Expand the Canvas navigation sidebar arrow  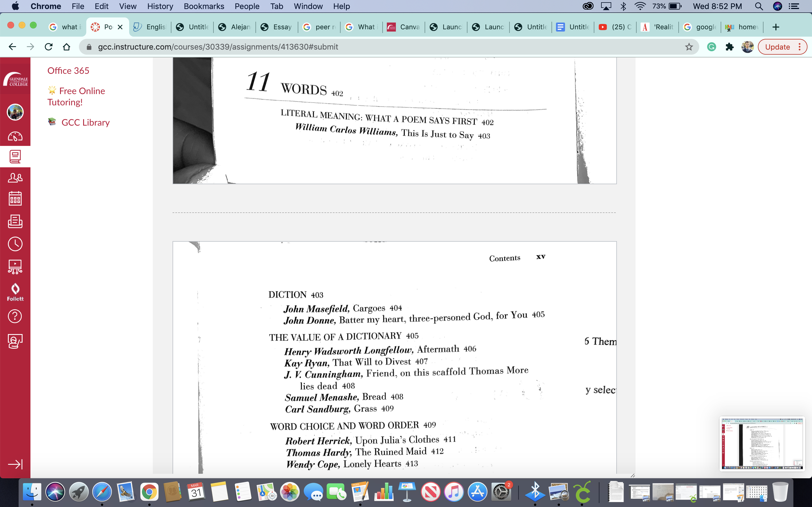pos(15,464)
